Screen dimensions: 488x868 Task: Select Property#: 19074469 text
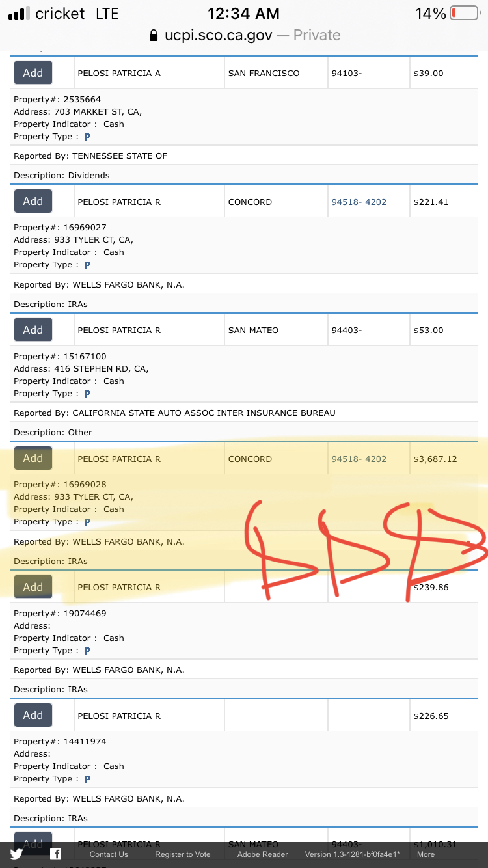[60, 614]
